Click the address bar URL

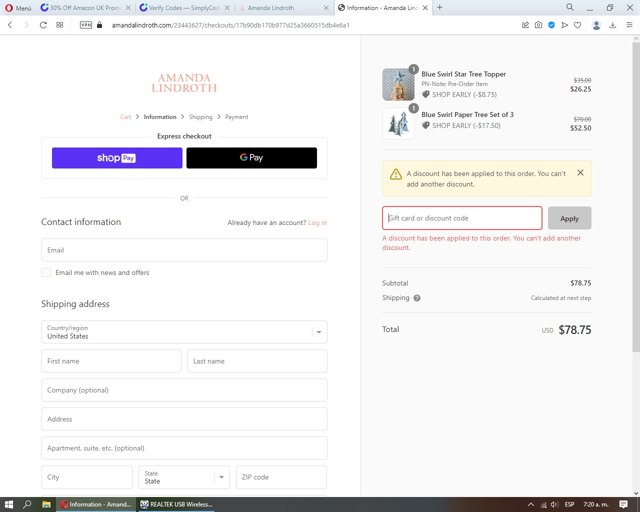(231, 25)
